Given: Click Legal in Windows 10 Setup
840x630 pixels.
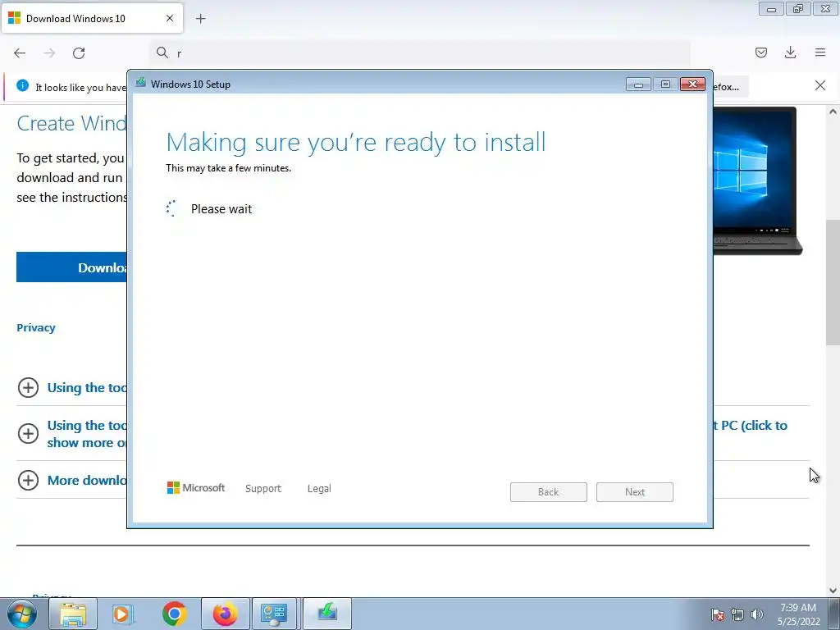Looking at the screenshot, I should (319, 489).
